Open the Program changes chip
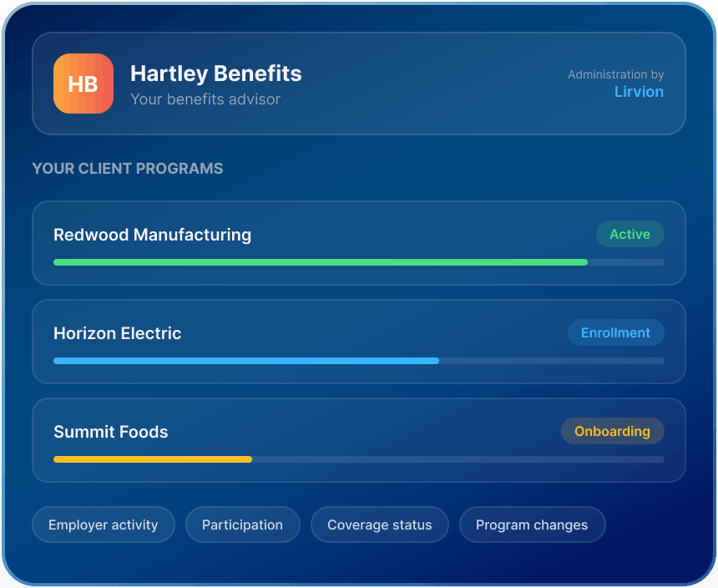This screenshot has width=718, height=588. [x=532, y=525]
